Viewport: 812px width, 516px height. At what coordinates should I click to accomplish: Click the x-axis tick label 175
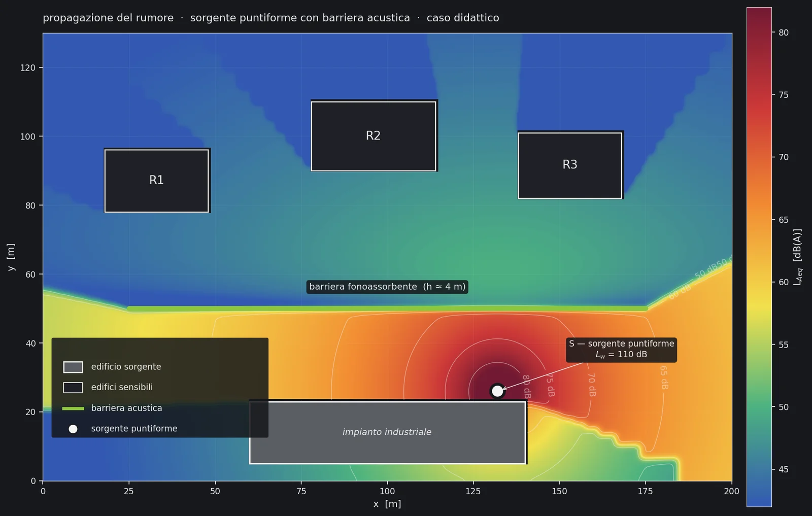(x=646, y=491)
